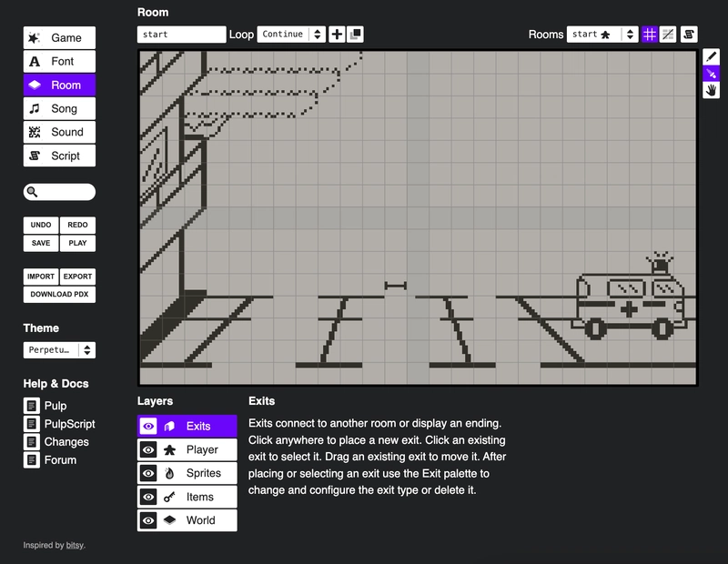Click the EXPORT button

(x=77, y=277)
